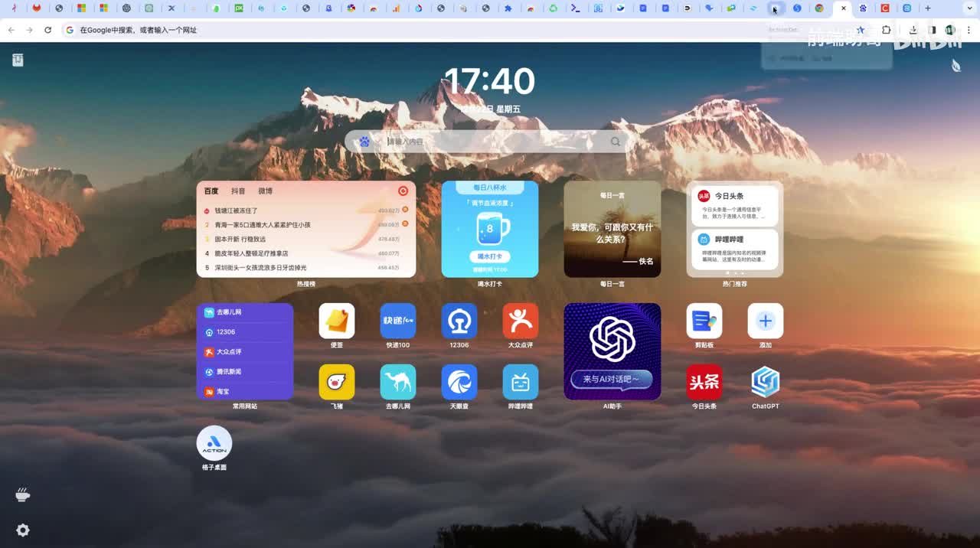Select 腾讯新闻 in the 常用网站 list
The height and width of the screenshot is (548, 980).
(x=228, y=371)
